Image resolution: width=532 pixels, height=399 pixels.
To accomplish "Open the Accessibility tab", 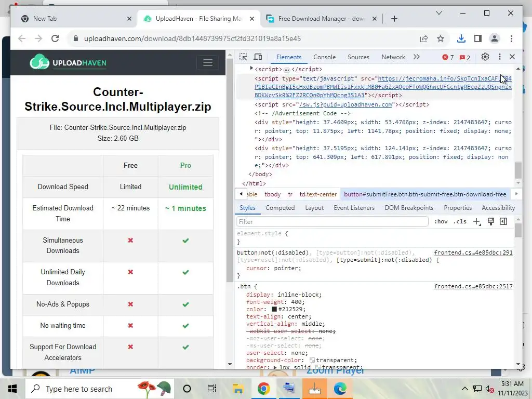I will point(498,208).
